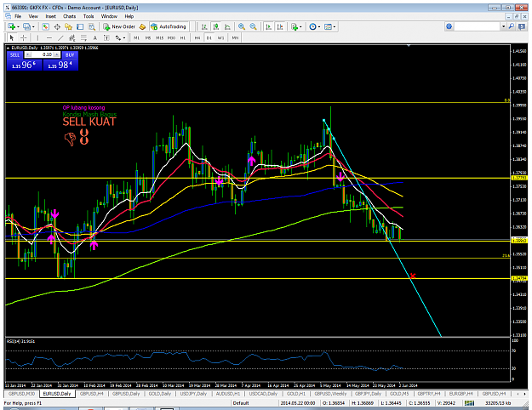Switch chart to bar chart mode
The image size is (532, 410).
tap(204, 26)
